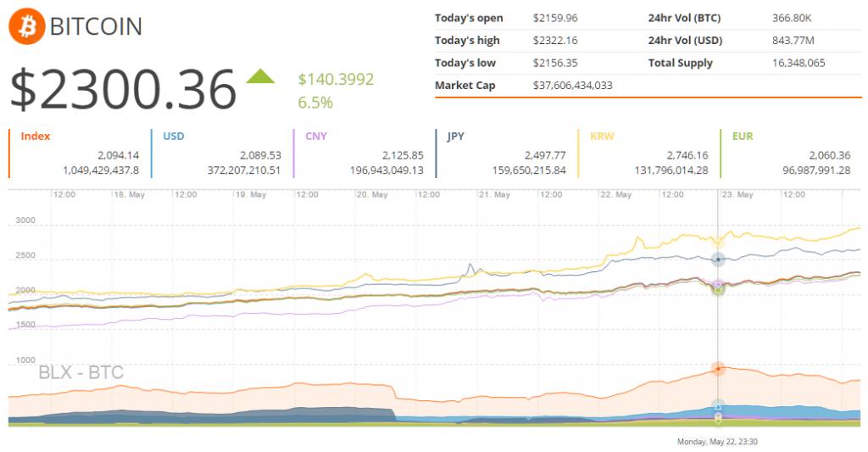The width and height of the screenshot is (868, 452).
Task: Click the 18. May date axis label
Action: pos(129,194)
